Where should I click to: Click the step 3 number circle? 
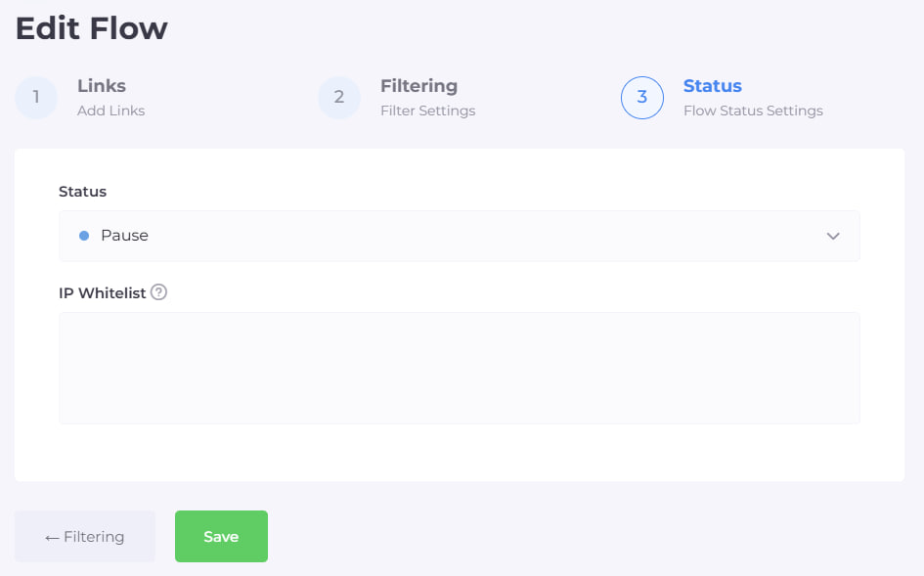642,98
